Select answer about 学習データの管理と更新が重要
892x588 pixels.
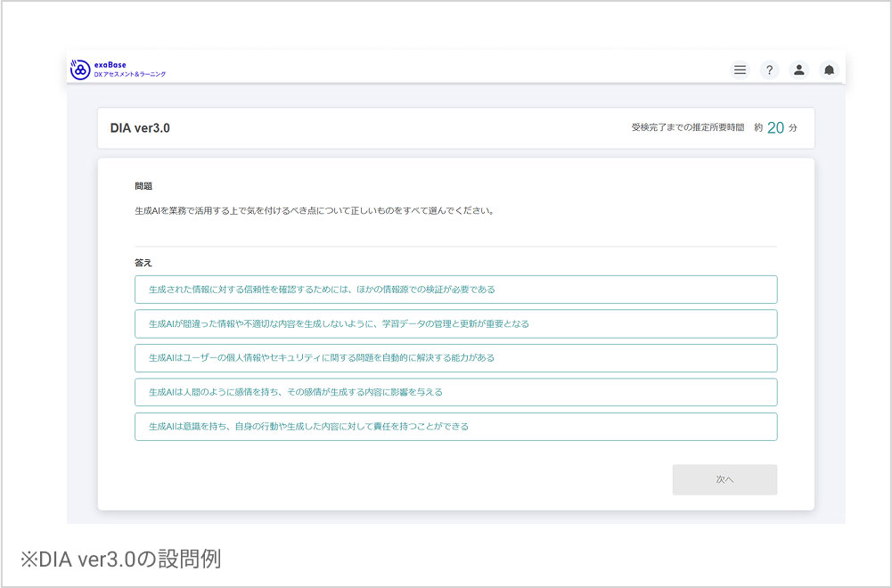[x=455, y=323]
